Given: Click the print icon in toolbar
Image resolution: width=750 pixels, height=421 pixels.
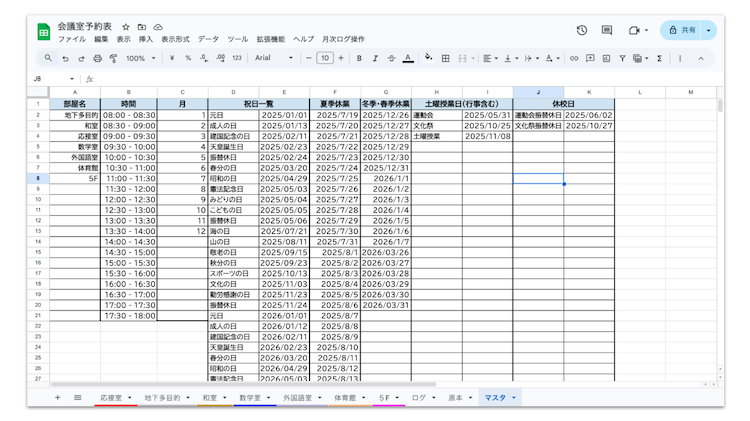Looking at the screenshot, I should tap(97, 59).
